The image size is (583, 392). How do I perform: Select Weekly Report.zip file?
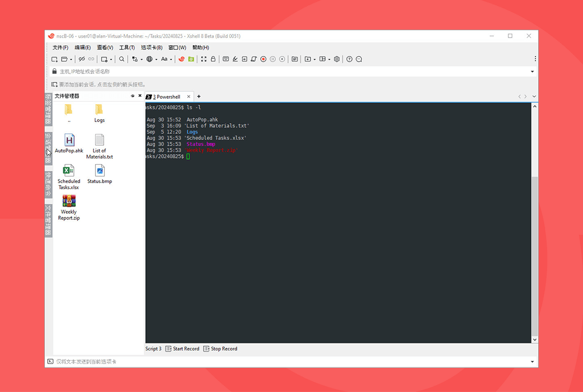click(69, 208)
